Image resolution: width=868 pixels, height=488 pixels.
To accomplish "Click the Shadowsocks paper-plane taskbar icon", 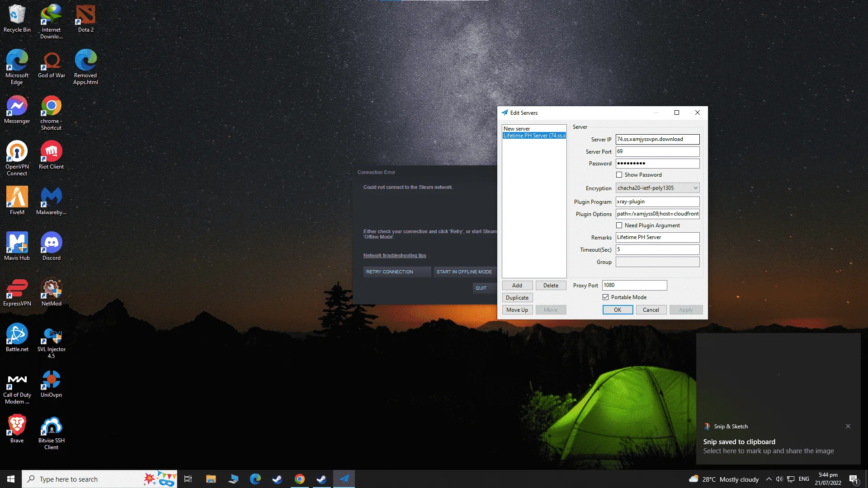I will [x=344, y=479].
